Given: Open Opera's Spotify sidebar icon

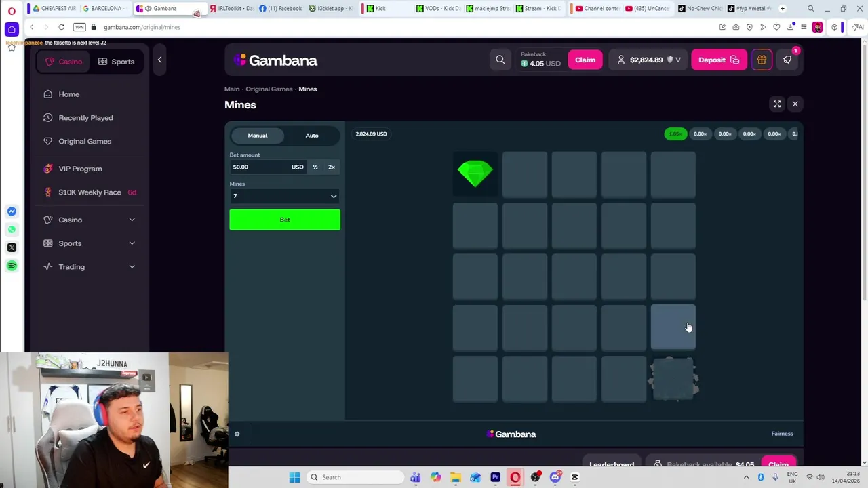Looking at the screenshot, I should [x=12, y=266].
